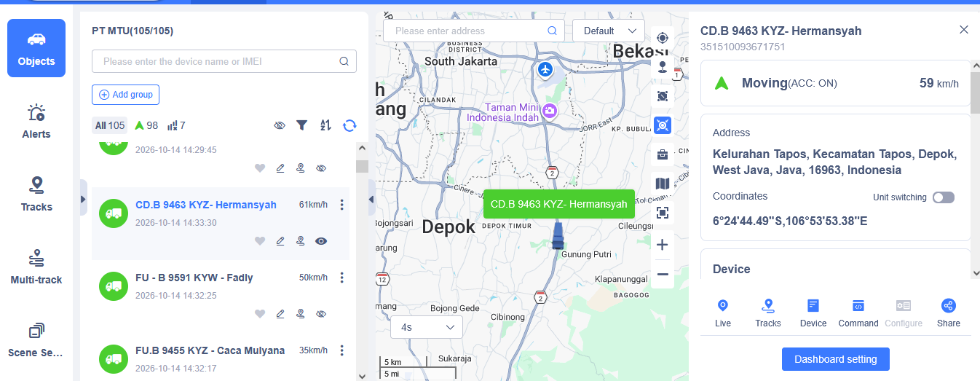Switch the map layer type
This screenshot has width=980, height=381.
(662, 184)
